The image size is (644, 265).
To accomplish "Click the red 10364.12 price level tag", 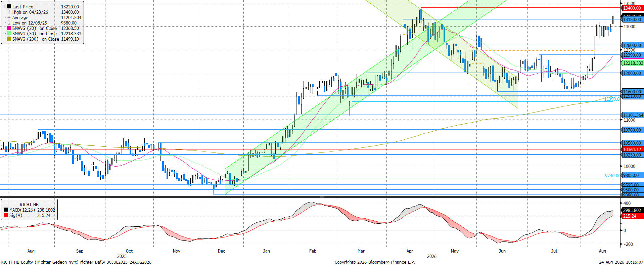I will click(x=632, y=149).
